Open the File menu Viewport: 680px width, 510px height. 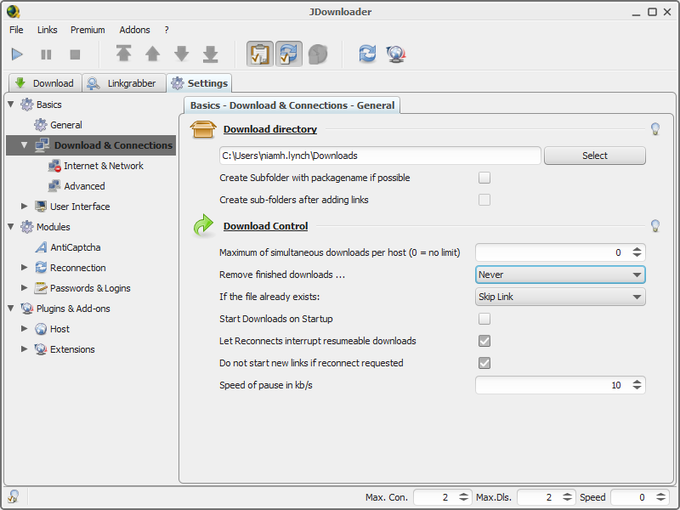pyautogui.click(x=16, y=30)
